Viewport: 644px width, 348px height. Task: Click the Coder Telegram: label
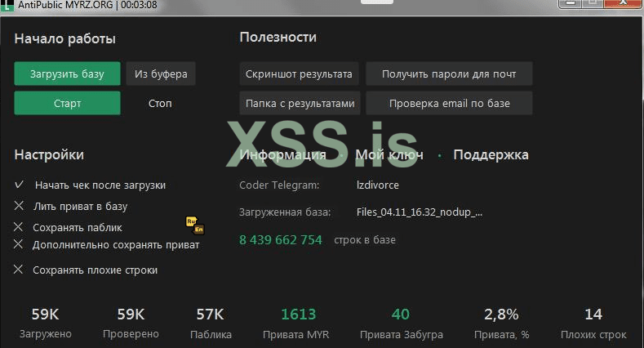279,185
